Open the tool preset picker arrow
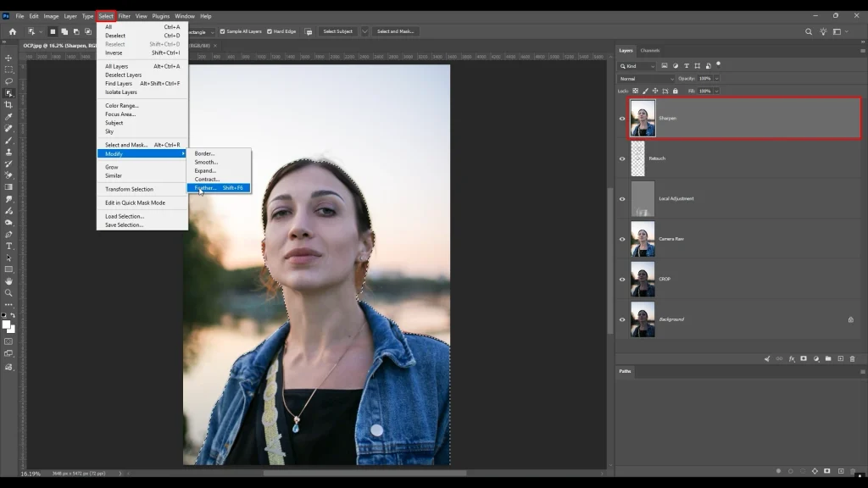Image resolution: width=868 pixels, height=488 pixels. coord(41,31)
